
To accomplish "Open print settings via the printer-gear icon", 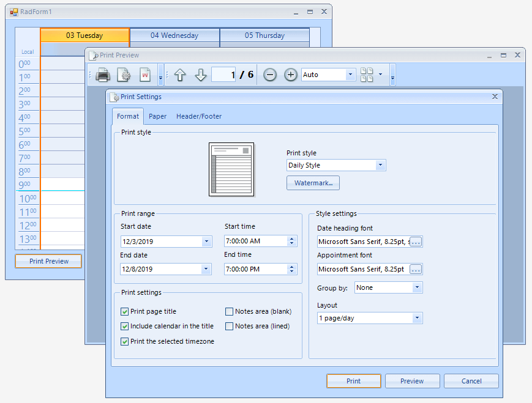I will click(x=124, y=75).
